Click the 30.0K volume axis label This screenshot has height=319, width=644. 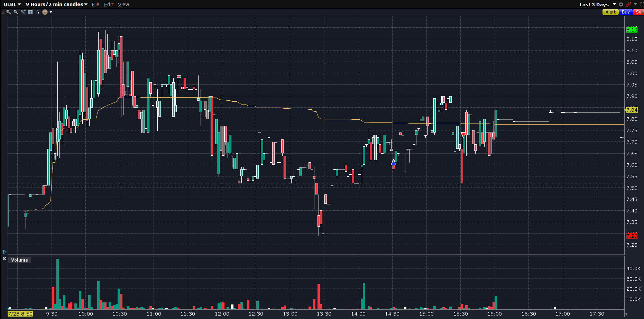(x=633, y=279)
